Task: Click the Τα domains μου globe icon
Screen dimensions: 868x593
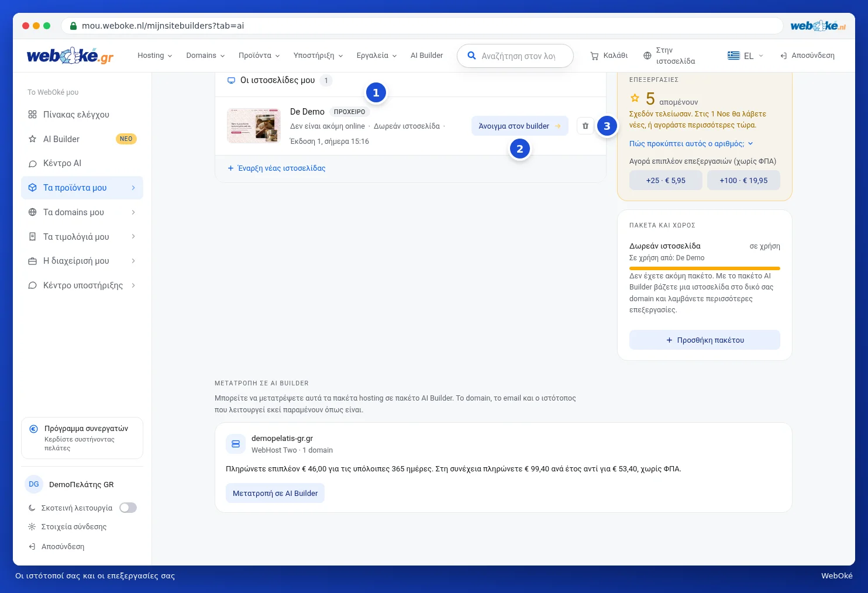Action: point(33,212)
